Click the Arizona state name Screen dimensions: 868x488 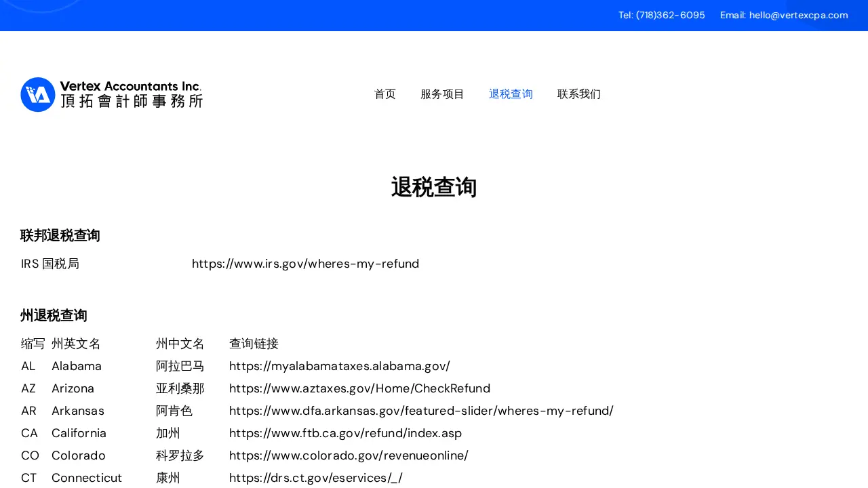point(73,388)
